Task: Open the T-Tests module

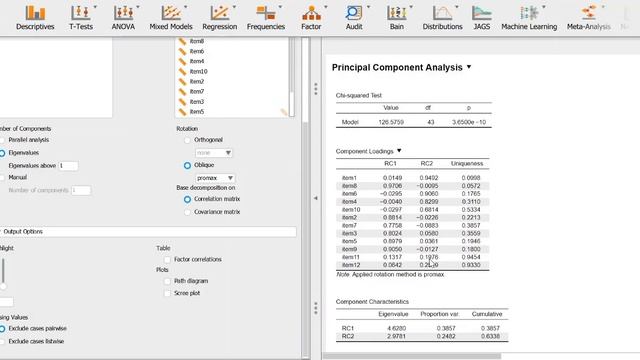Action: point(81,18)
